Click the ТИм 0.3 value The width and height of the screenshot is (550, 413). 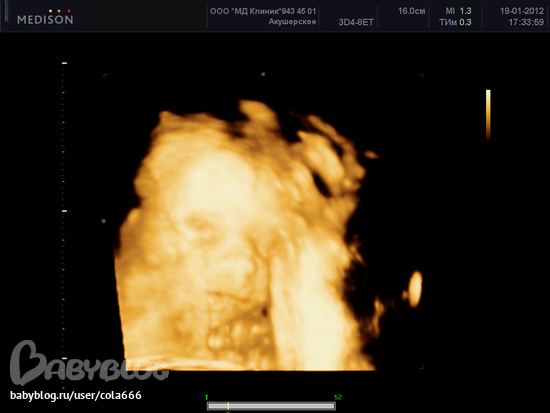(455, 22)
